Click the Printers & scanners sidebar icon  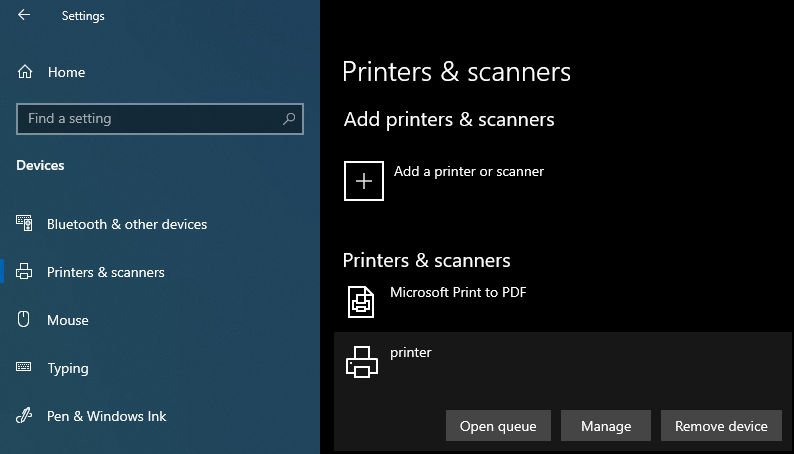pos(24,272)
